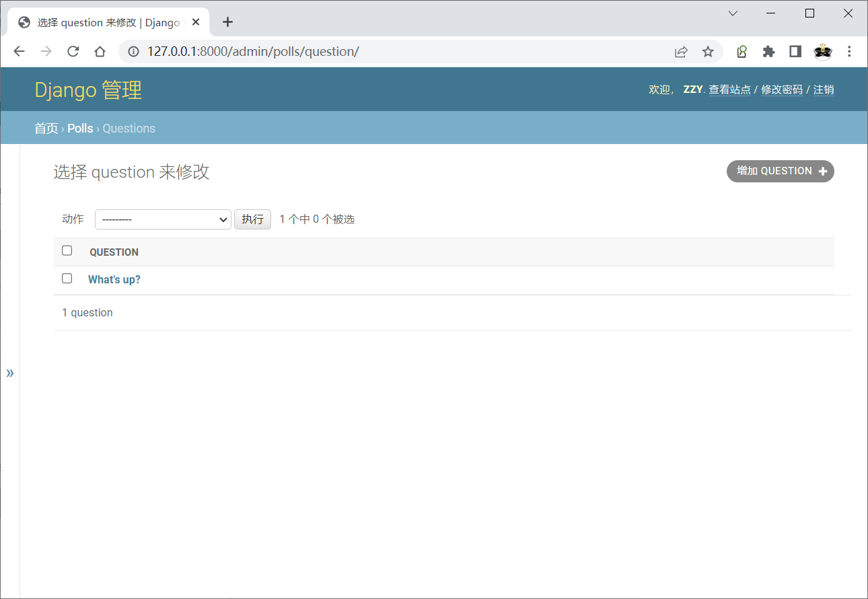Image resolution: width=868 pixels, height=599 pixels.
Task: Click the Django 管理 site title
Action: pos(88,90)
